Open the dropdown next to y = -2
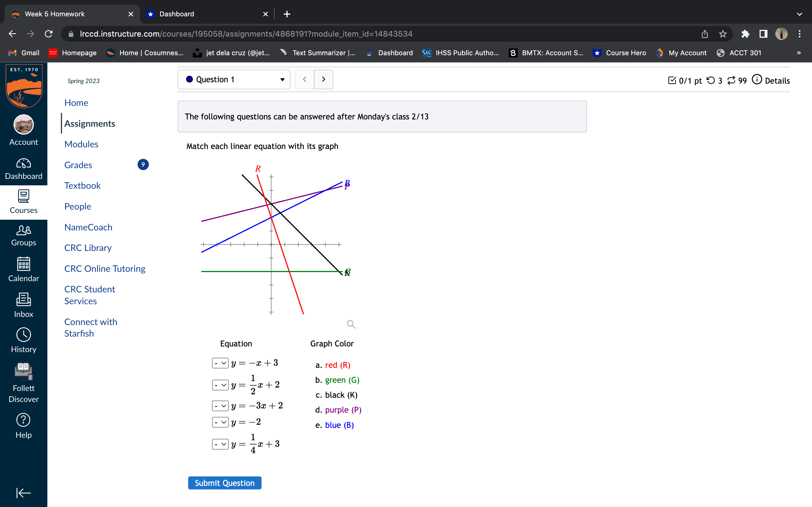 [220, 422]
